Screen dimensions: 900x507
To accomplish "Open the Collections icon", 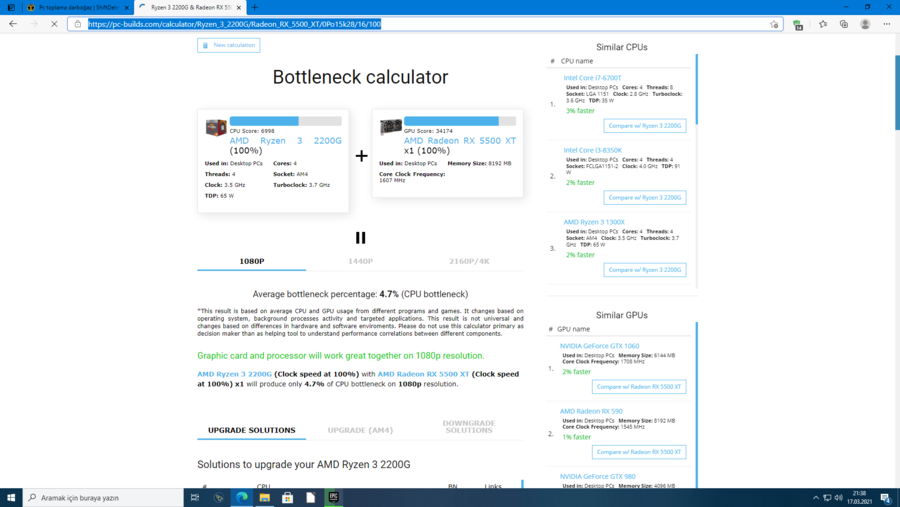I will 844,24.
